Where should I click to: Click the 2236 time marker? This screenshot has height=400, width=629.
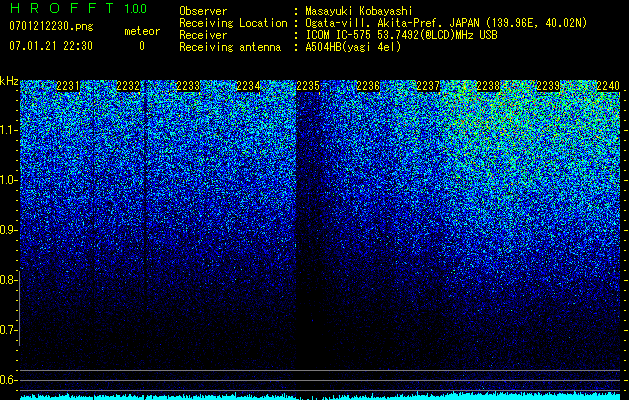tap(368, 86)
